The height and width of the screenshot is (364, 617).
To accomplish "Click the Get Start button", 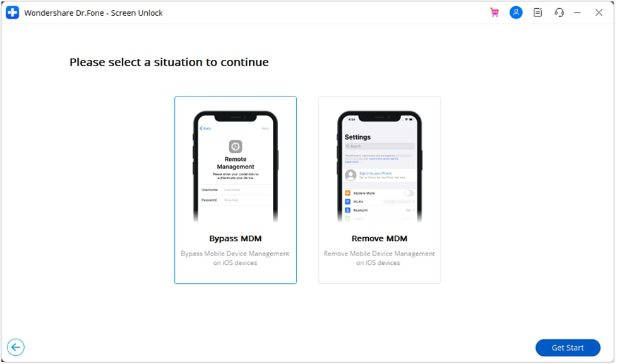I will (x=567, y=348).
